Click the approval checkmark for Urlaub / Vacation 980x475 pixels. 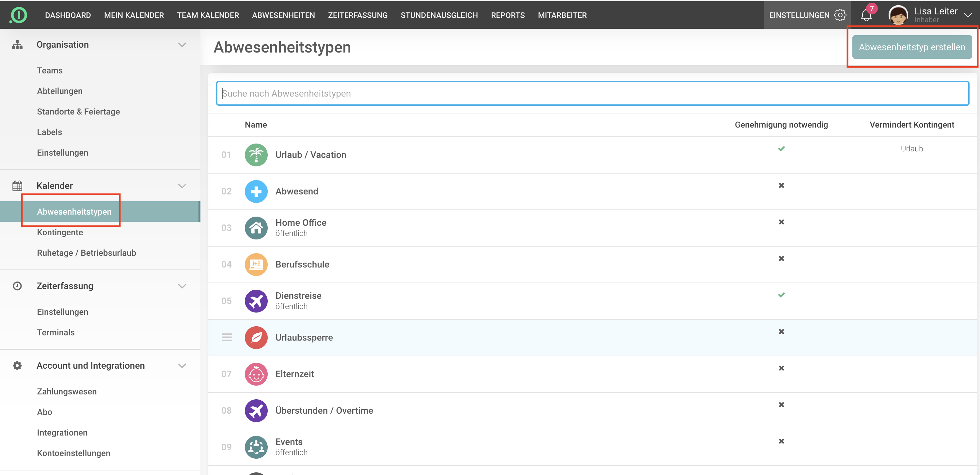[781, 149]
